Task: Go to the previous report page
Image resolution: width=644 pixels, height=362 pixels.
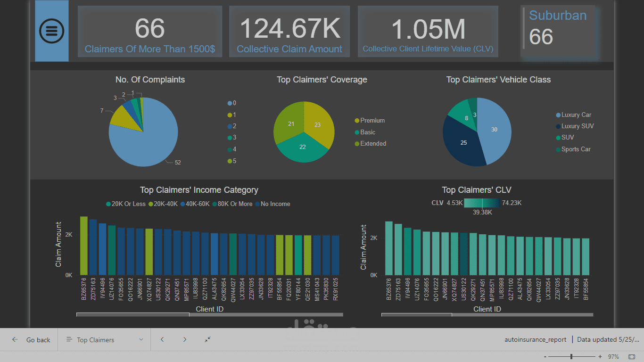Action: (162, 339)
